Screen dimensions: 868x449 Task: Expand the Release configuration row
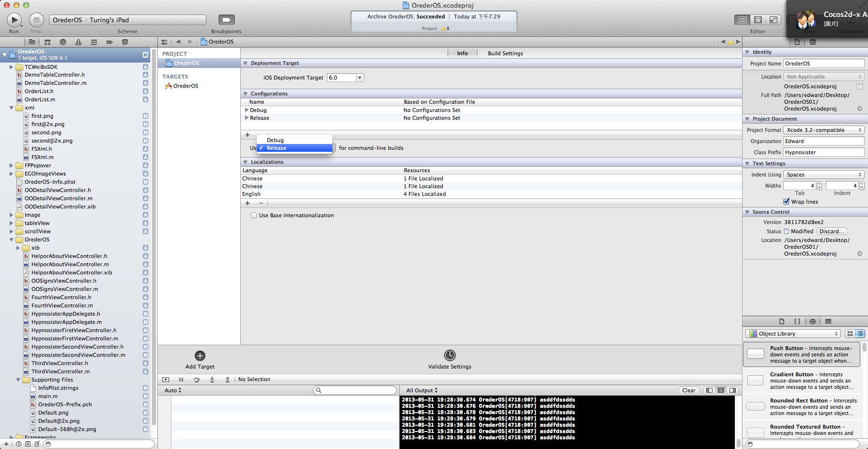point(247,118)
